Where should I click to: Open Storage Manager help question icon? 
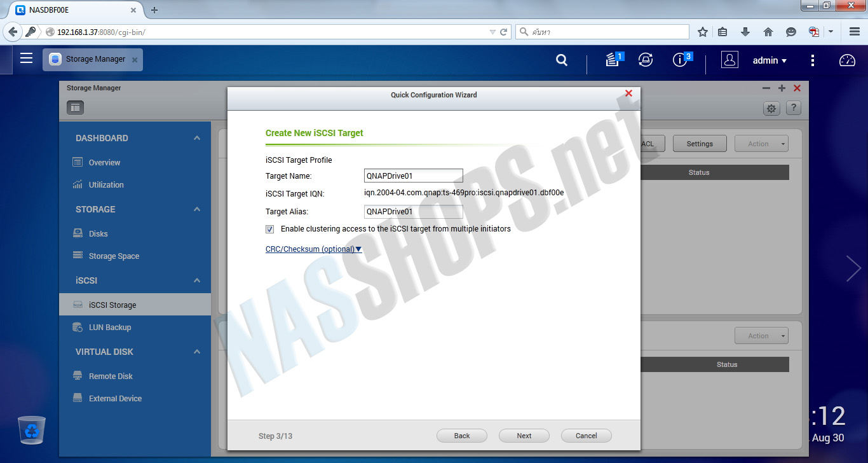(794, 108)
